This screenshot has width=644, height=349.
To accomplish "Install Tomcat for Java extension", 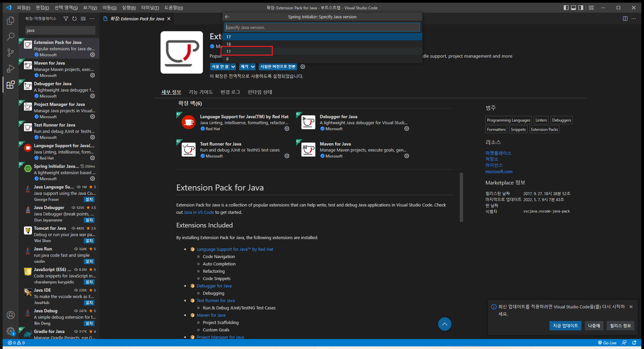I will pos(89,241).
